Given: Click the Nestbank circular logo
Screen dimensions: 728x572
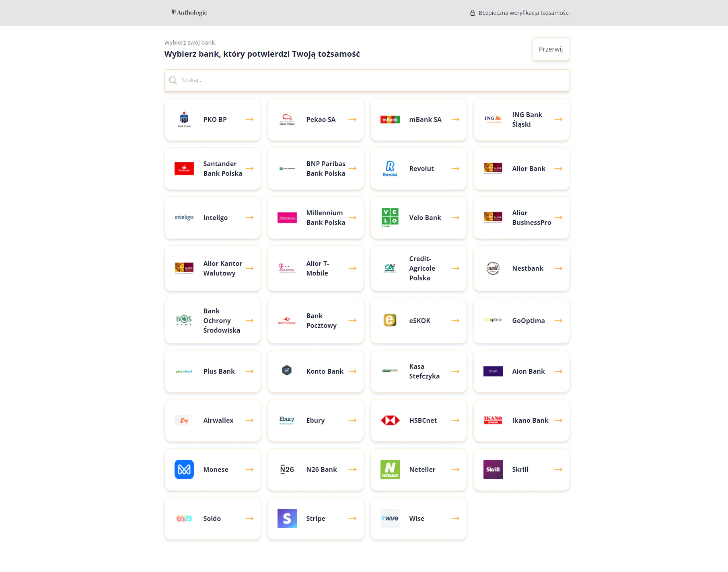Looking at the screenshot, I should 493,268.
